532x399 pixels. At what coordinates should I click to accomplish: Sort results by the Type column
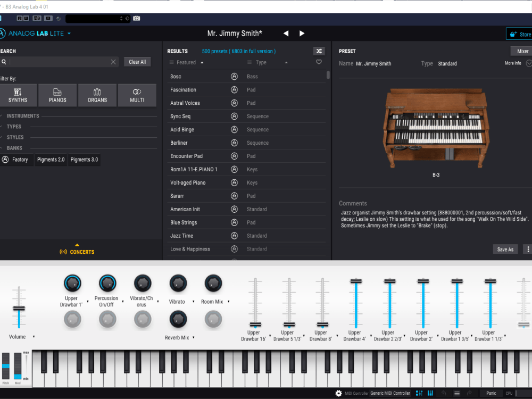pyautogui.click(x=261, y=62)
